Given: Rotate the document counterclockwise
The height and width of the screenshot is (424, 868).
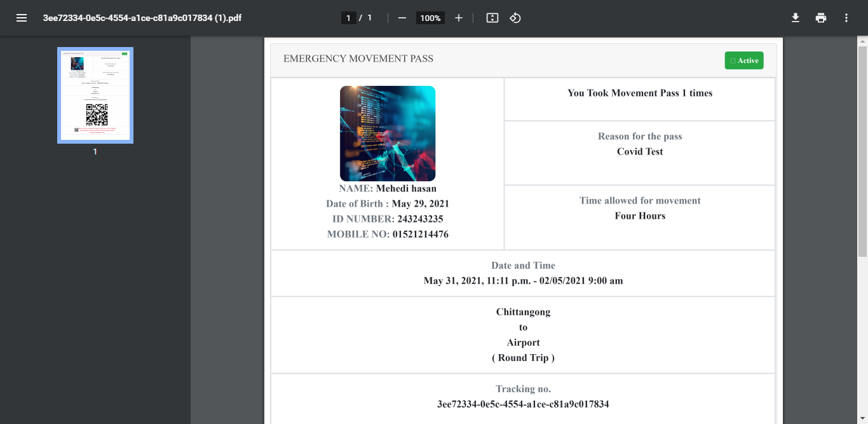Looking at the screenshot, I should (515, 18).
